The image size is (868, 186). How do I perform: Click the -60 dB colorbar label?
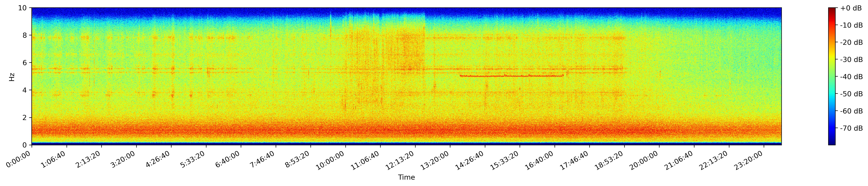[852, 111]
